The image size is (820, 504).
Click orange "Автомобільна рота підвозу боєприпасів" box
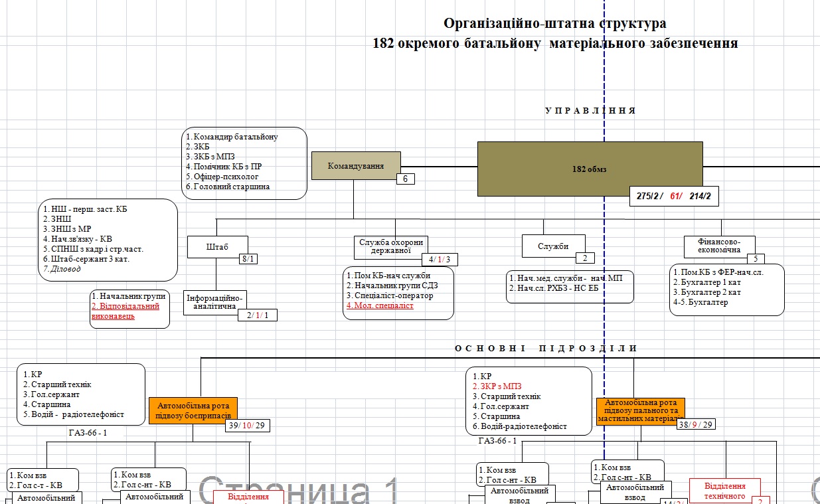click(x=193, y=411)
